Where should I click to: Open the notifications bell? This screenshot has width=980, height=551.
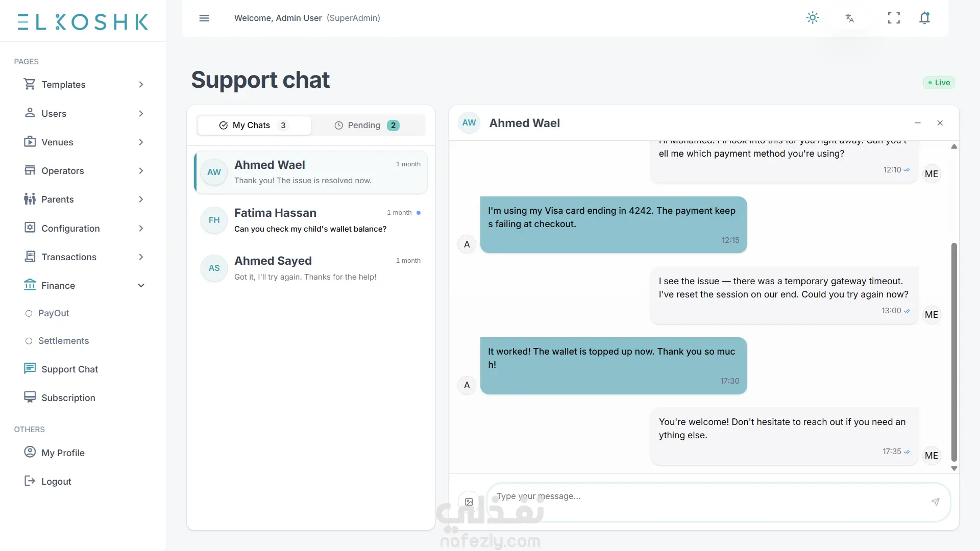tap(924, 18)
